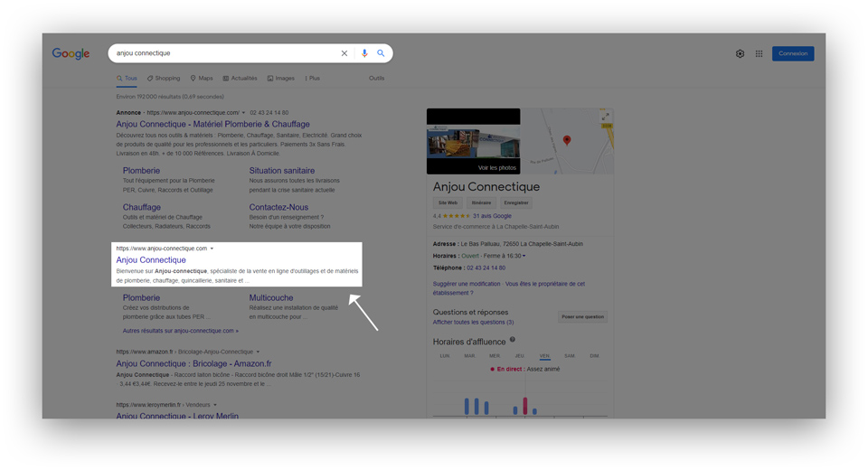Switch to the Maps search tab
This screenshot has width=868, height=470.
point(202,79)
